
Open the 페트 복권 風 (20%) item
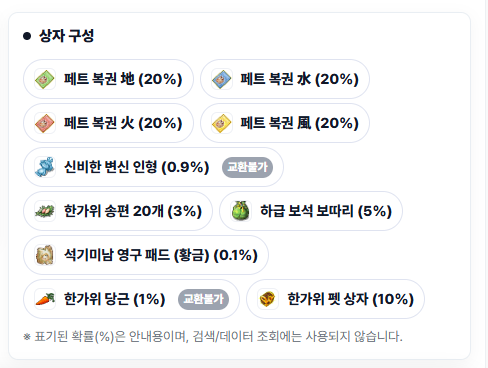pos(285,123)
